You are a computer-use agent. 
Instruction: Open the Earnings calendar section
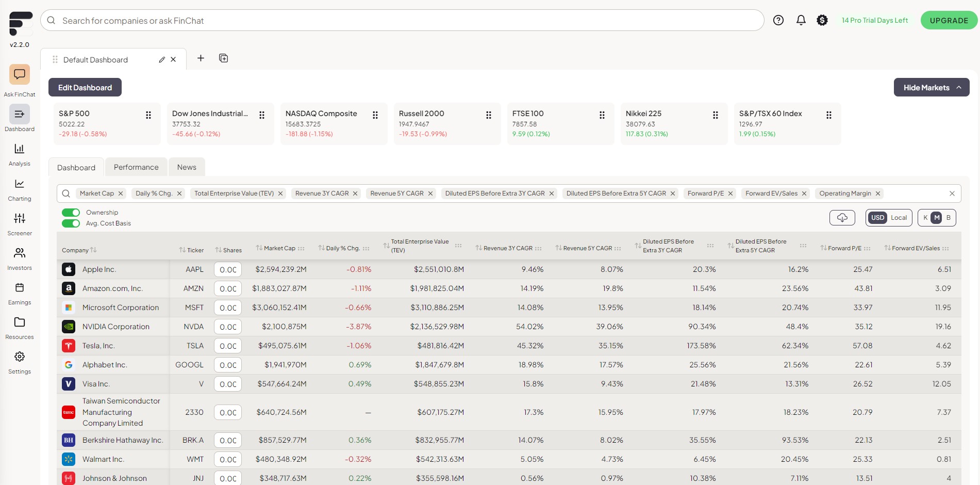click(x=20, y=293)
